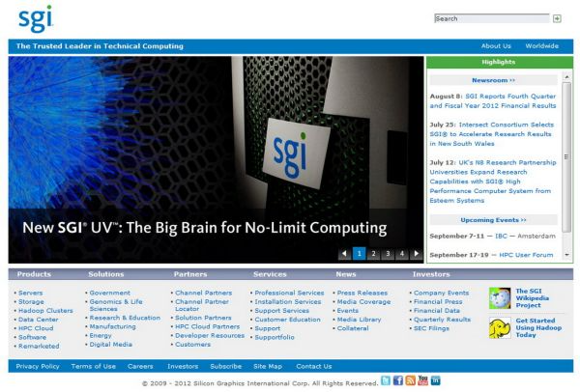
Task: Open the Careers footer link
Action: click(140, 366)
